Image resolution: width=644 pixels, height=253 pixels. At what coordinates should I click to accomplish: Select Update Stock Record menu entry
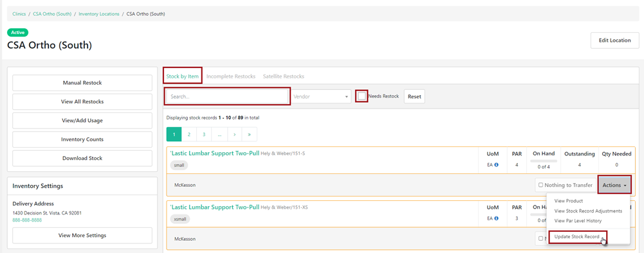click(x=577, y=236)
